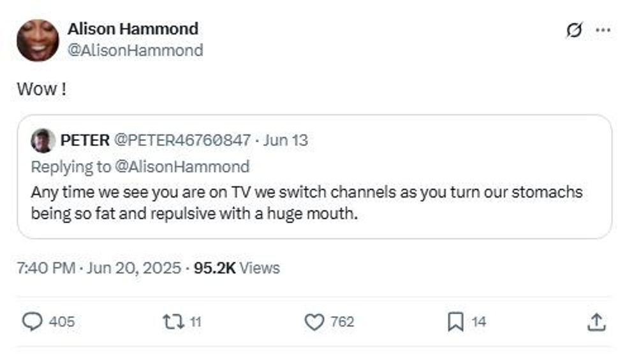Open the share arrow icon
The width and height of the screenshot is (625, 364).
[595, 322]
